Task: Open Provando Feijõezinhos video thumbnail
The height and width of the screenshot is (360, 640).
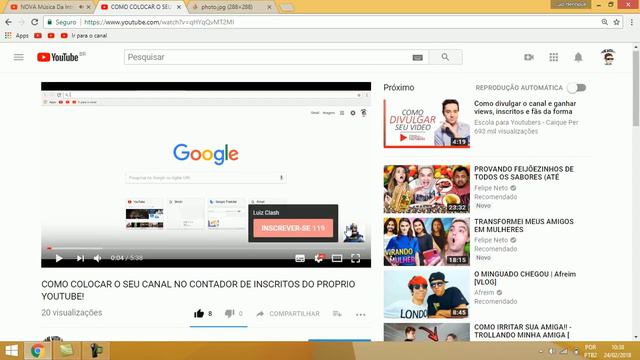Action: [x=427, y=189]
